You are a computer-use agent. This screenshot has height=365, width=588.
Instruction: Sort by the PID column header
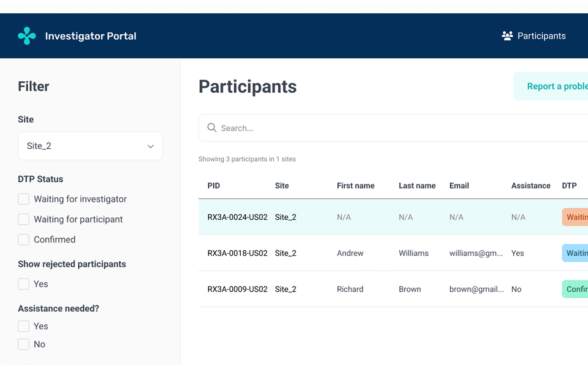[x=214, y=186]
